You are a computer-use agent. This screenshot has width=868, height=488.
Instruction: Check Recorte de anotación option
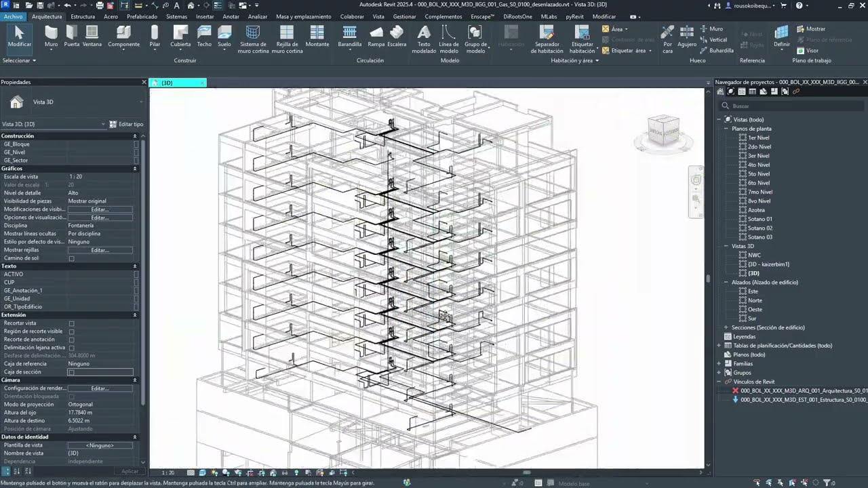coord(71,340)
